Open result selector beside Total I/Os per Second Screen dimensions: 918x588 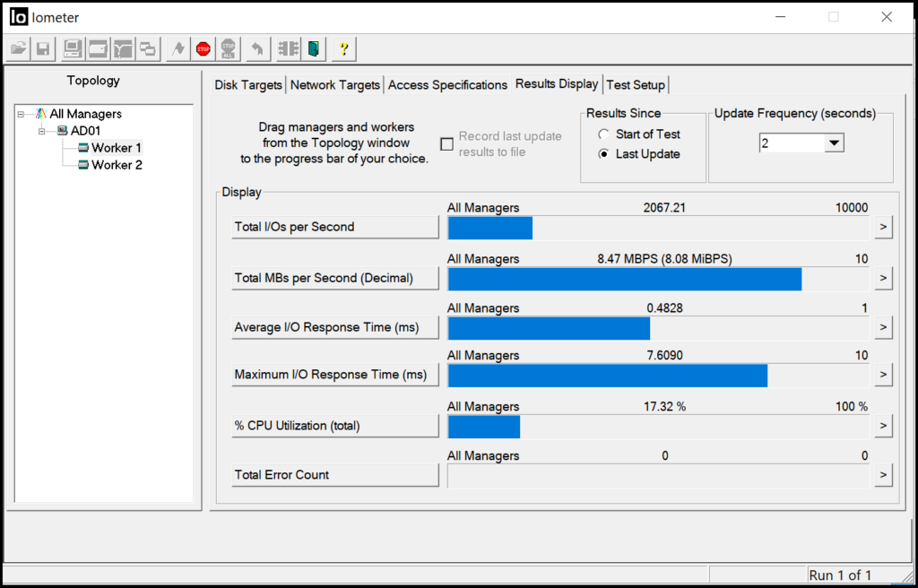pos(883,228)
